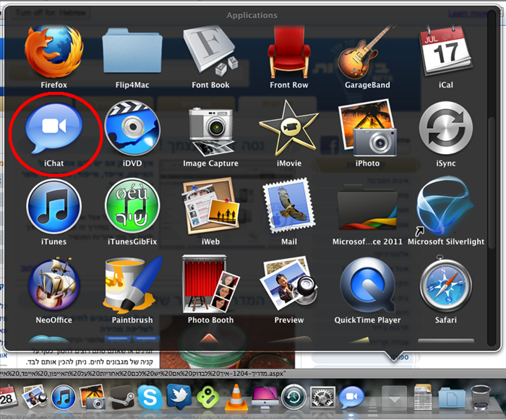Open the Flip4Mac folder
The width and height of the screenshot is (506, 420).
132,51
